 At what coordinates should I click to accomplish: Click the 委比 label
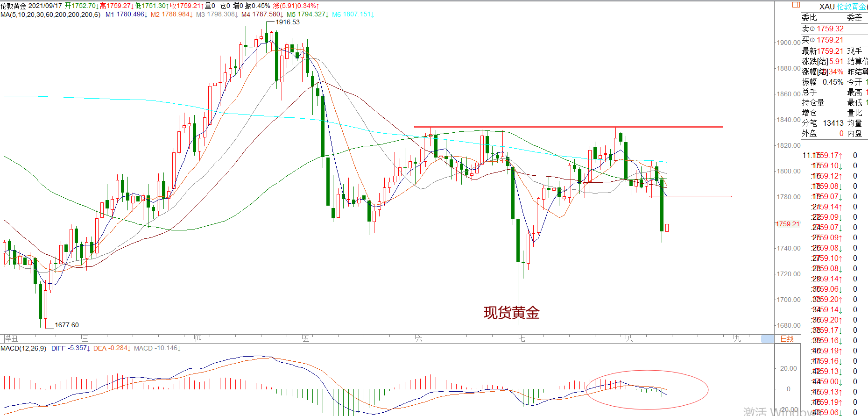coord(809,17)
